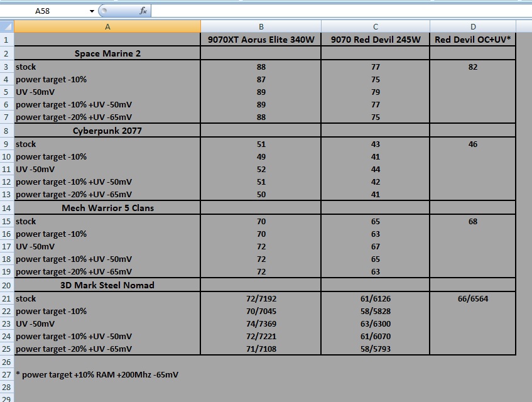Viewport: 532px width, 402px height.
Task: Click the 'Space Marine 2' heading cell
Action: point(107,53)
